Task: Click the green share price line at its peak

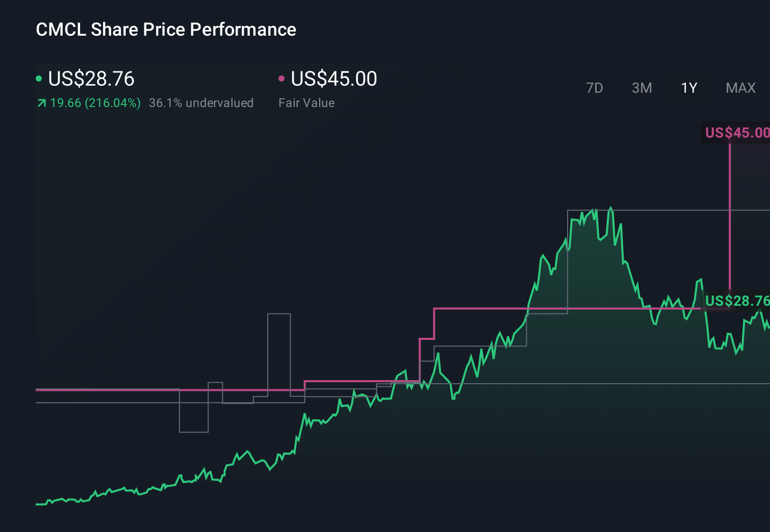Action: point(611,208)
